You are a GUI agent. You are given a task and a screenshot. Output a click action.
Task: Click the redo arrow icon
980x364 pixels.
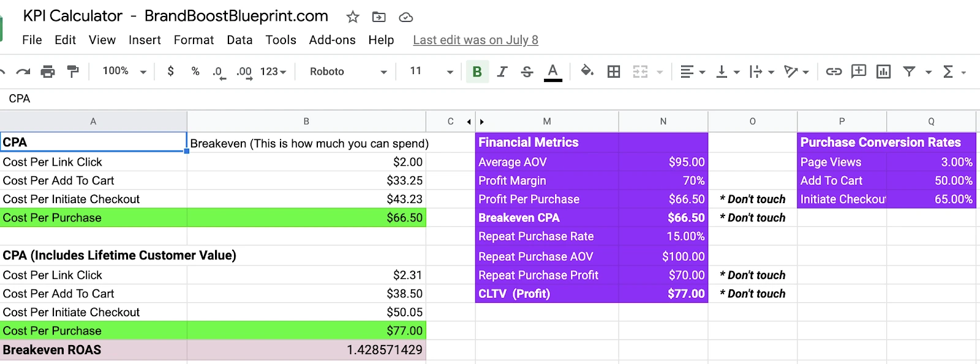pyautogui.click(x=23, y=72)
